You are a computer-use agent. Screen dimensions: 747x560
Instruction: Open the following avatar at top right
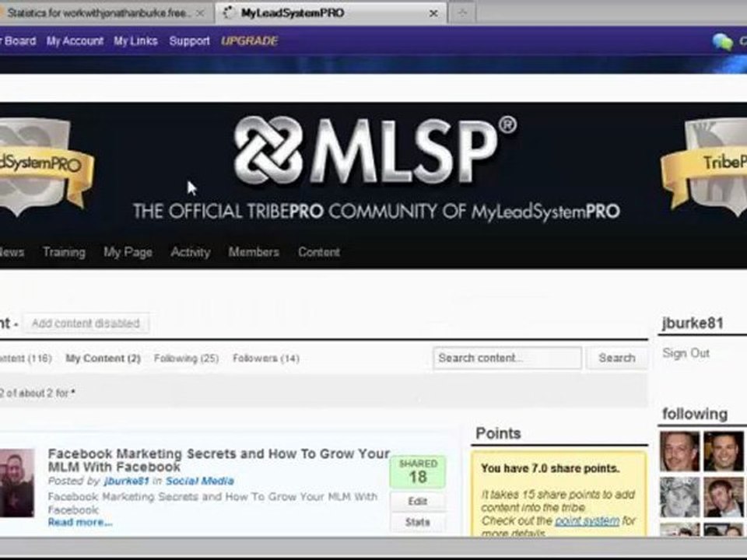click(x=723, y=451)
